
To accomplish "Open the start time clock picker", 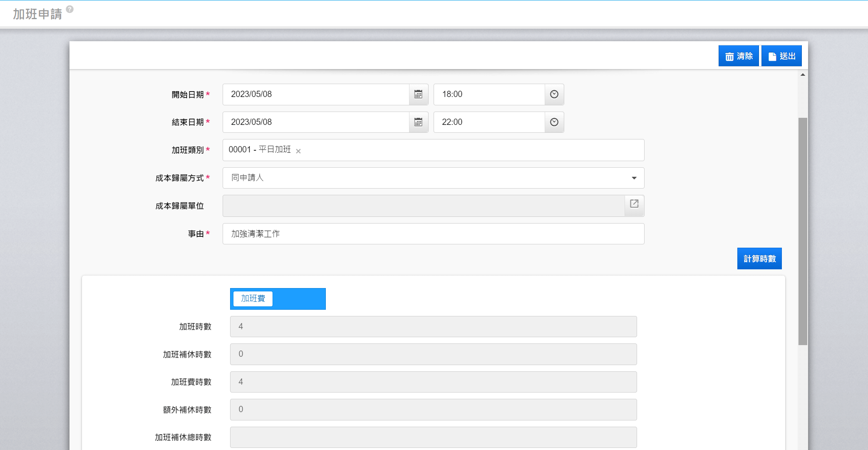I will coord(554,94).
